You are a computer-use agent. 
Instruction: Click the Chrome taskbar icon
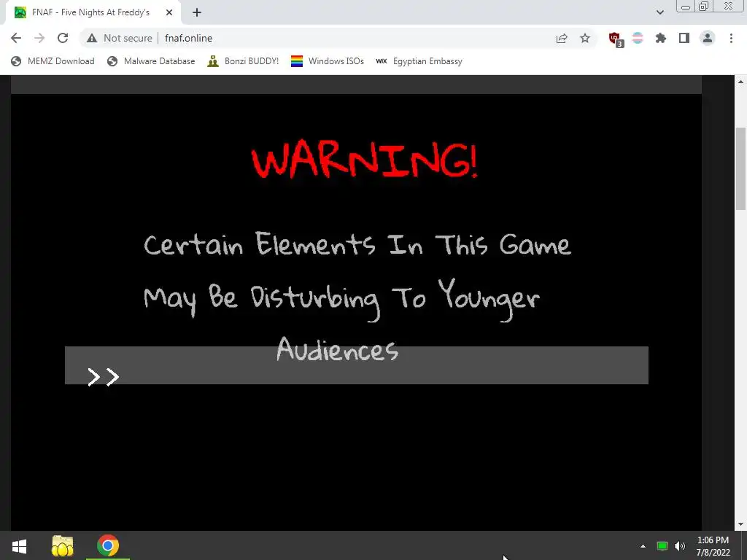(108, 545)
